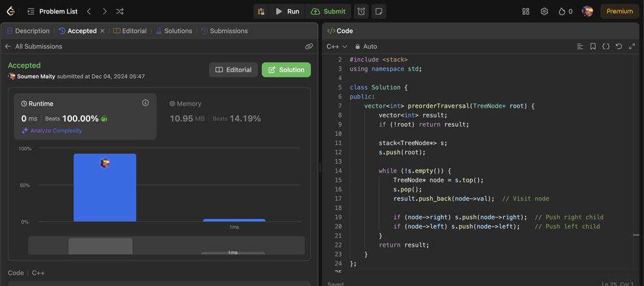The width and height of the screenshot is (644, 286).
Task: Open the notes sticky icon
Action: click(x=379, y=11)
